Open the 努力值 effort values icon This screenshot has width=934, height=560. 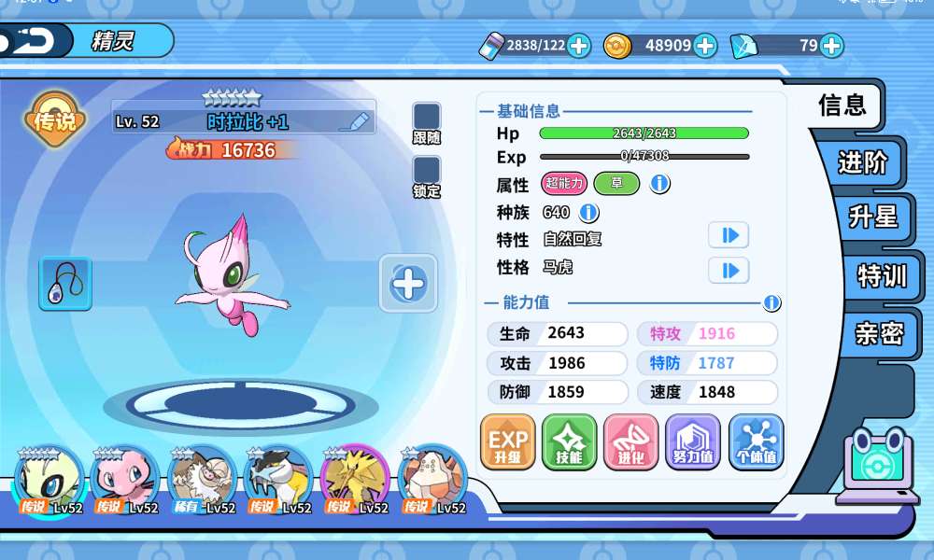(x=693, y=442)
